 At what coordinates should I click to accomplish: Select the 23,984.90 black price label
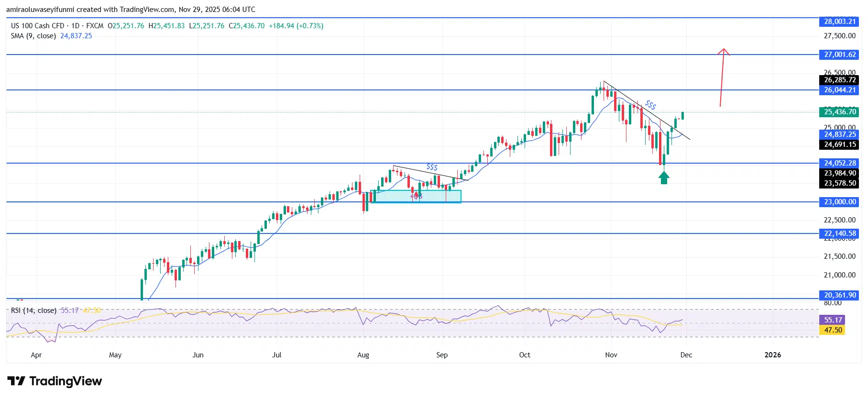click(840, 173)
